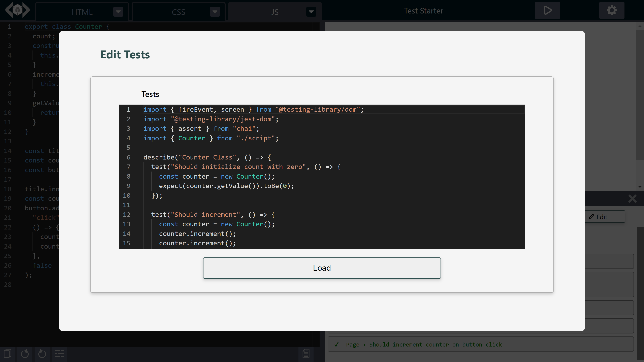Viewport: 644px width, 362px height.
Task: Switch to the JS editor tab
Action: click(275, 11)
